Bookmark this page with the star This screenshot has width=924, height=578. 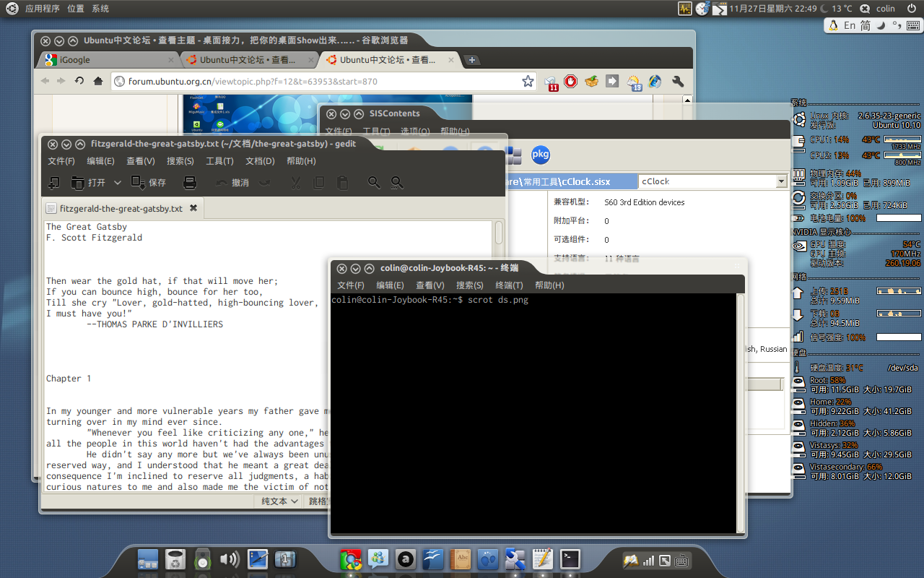pos(528,82)
